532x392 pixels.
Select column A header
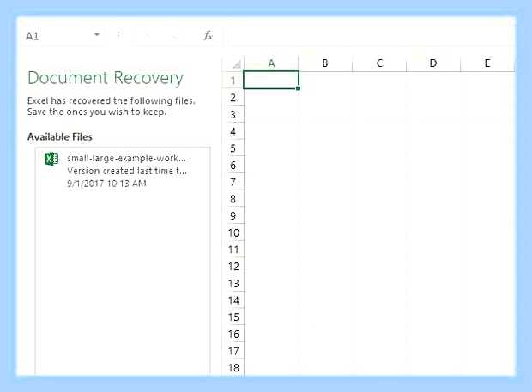point(271,63)
